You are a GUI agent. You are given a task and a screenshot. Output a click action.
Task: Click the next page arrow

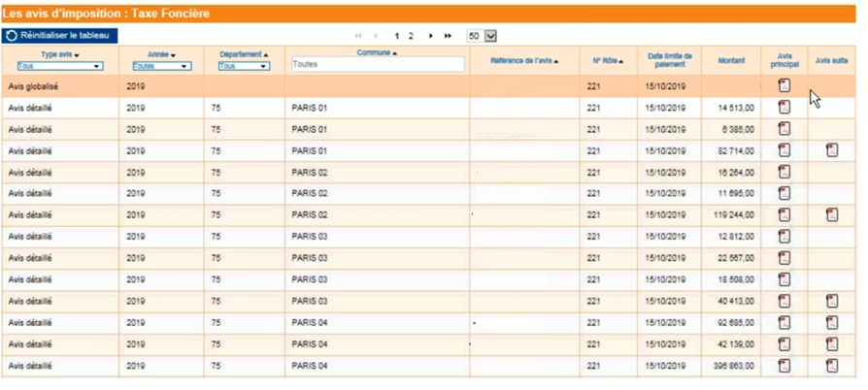click(431, 36)
